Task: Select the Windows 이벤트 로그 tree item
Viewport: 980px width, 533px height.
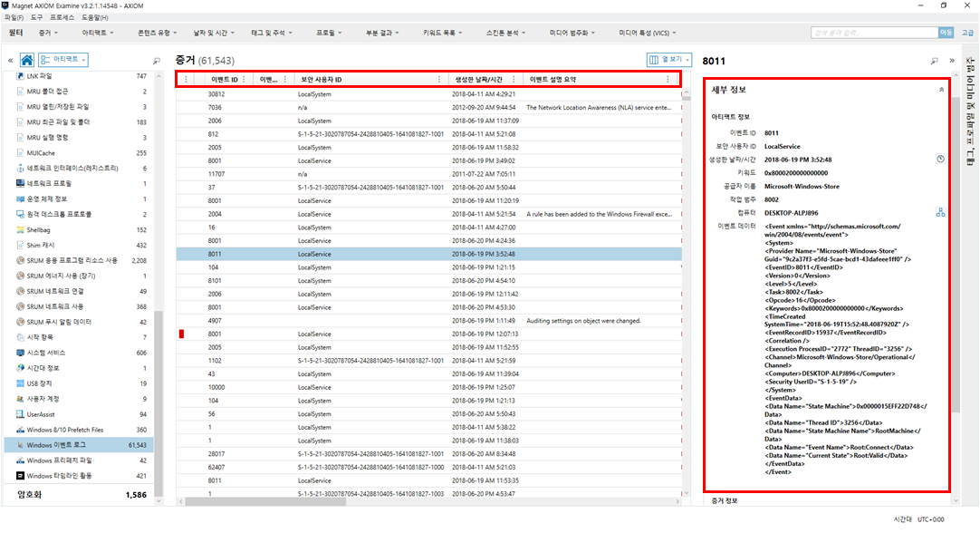Action: (x=79, y=445)
